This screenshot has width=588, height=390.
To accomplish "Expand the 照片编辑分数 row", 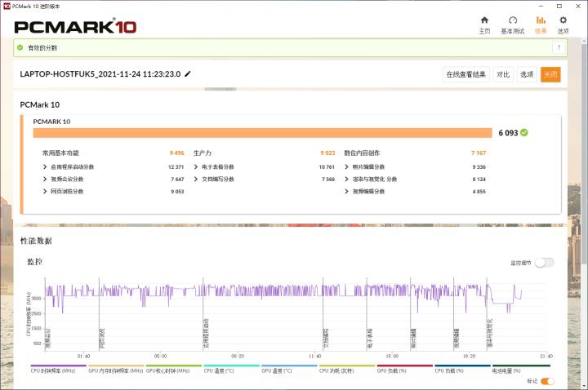I will coord(347,166).
